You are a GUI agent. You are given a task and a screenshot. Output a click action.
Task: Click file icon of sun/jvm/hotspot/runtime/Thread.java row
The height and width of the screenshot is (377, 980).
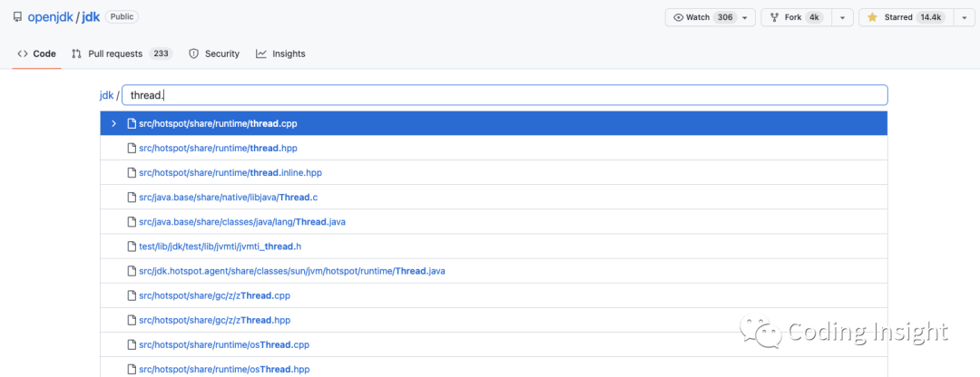132,271
